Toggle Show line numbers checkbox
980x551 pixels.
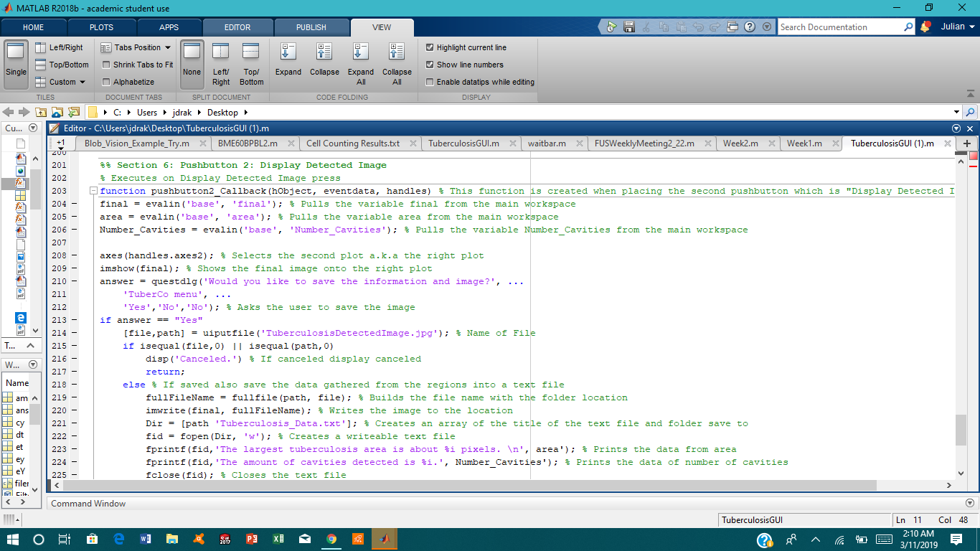(x=430, y=65)
